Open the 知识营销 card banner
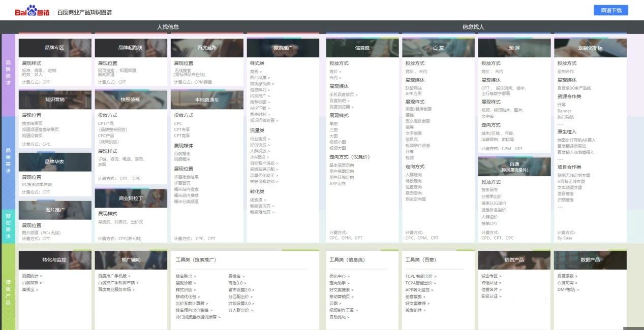 pos(55,100)
